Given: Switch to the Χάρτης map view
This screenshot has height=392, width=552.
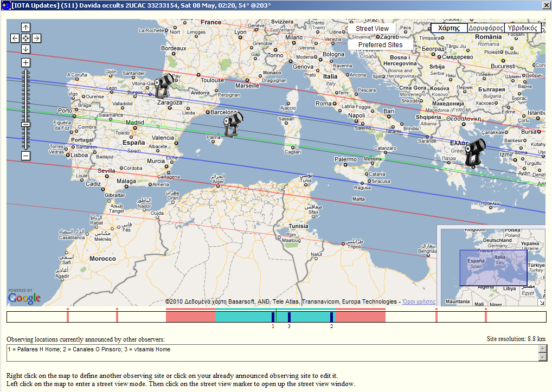Looking at the screenshot, I should point(449,28).
